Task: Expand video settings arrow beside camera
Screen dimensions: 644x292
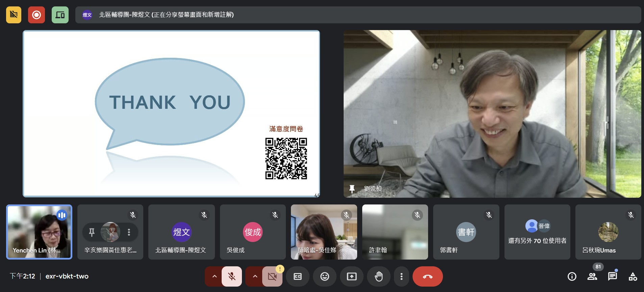Action: click(x=255, y=276)
